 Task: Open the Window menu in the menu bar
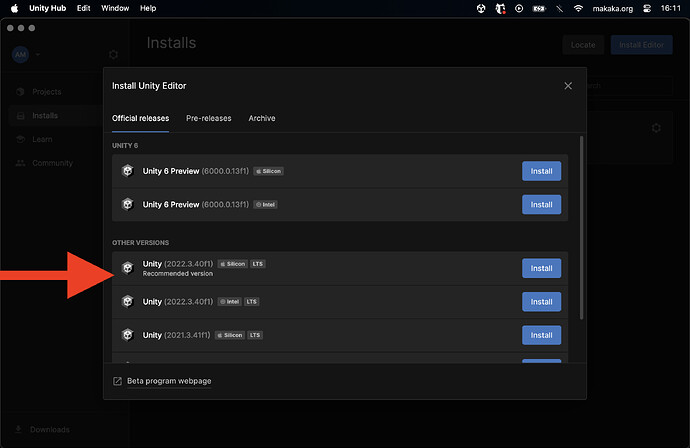pos(115,8)
